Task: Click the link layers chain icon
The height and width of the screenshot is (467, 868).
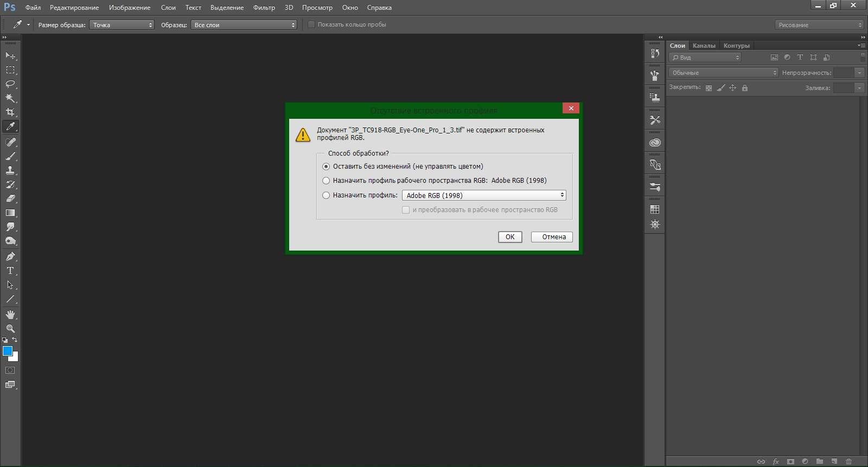Action: pos(761,462)
